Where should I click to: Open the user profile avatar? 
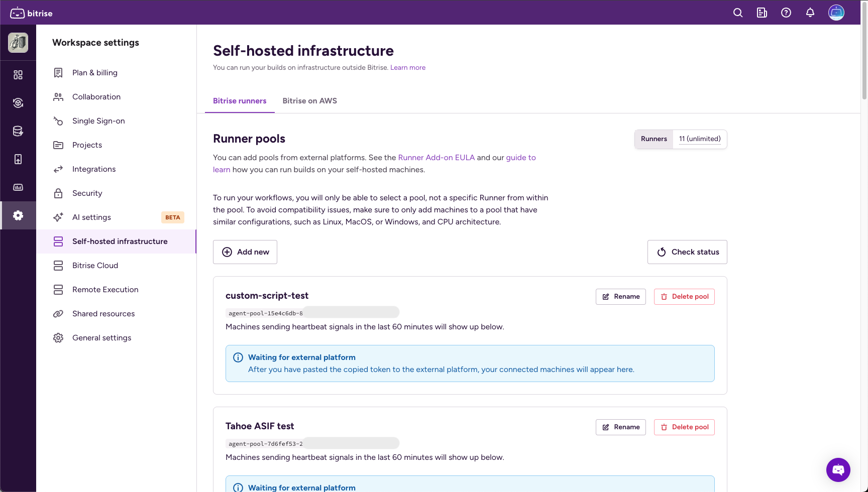point(836,13)
